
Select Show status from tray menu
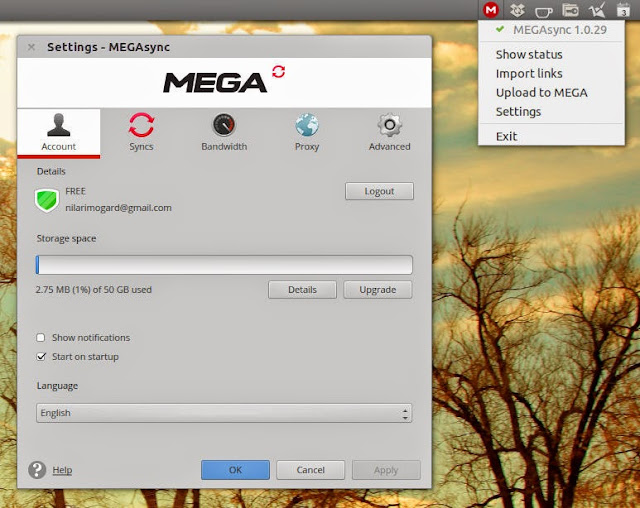(x=529, y=54)
